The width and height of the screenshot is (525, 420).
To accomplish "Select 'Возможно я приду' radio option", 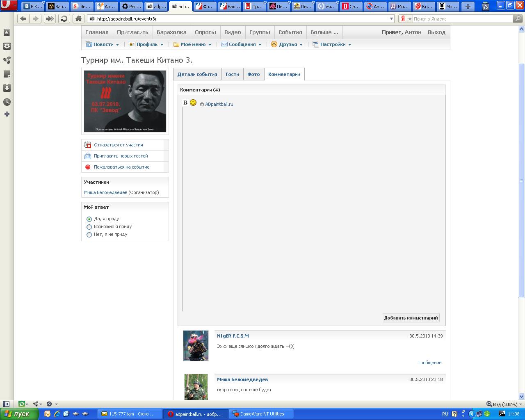I will click(89, 227).
